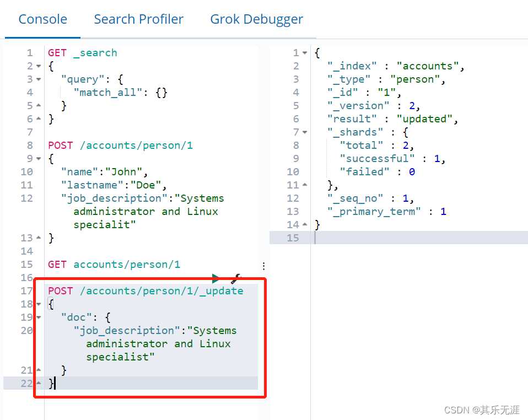Collapse the POST /accounts/person/1 body
This screenshot has height=420, width=528.
38,158
